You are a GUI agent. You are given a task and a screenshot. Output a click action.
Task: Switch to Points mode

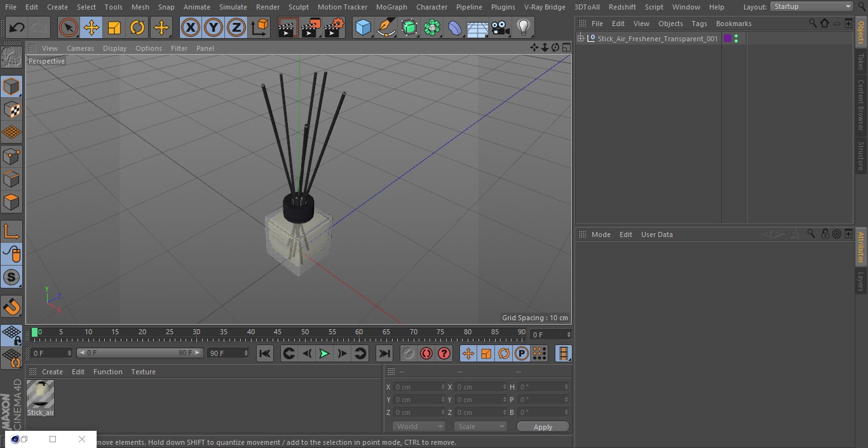(11, 156)
